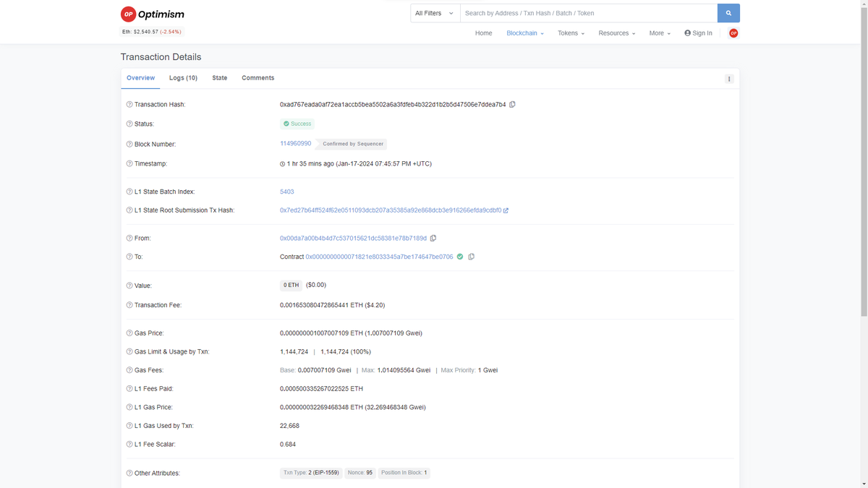The height and width of the screenshot is (488, 868).
Task: Open the State tab
Action: (x=219, y=77)
